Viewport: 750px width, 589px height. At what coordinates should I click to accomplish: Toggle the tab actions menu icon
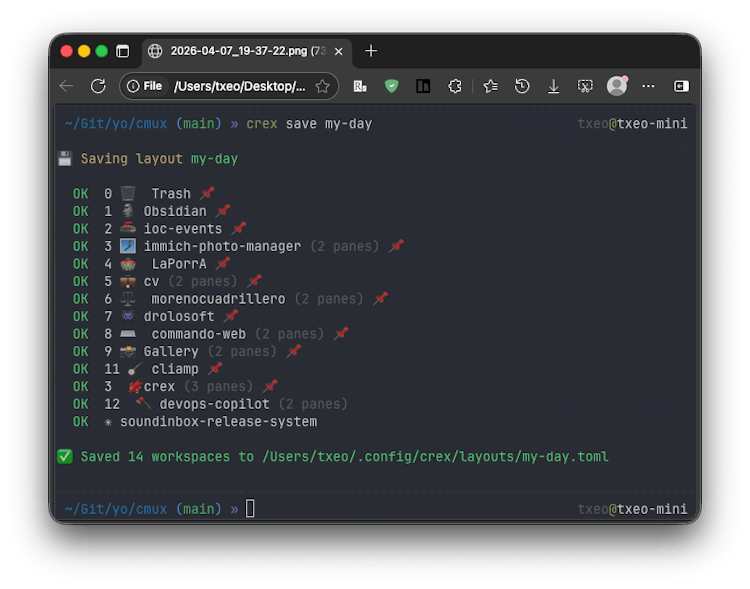122,51
